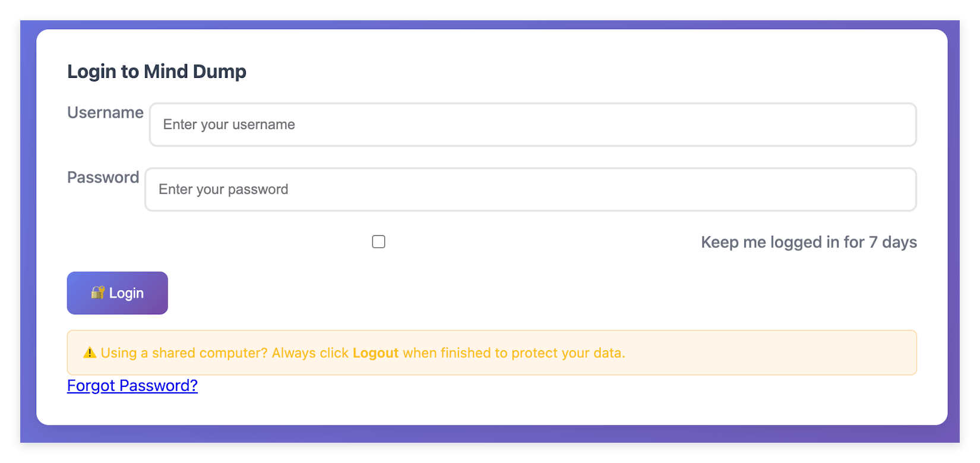Click the Username field label
980x463 pixels.
(105, 113)
